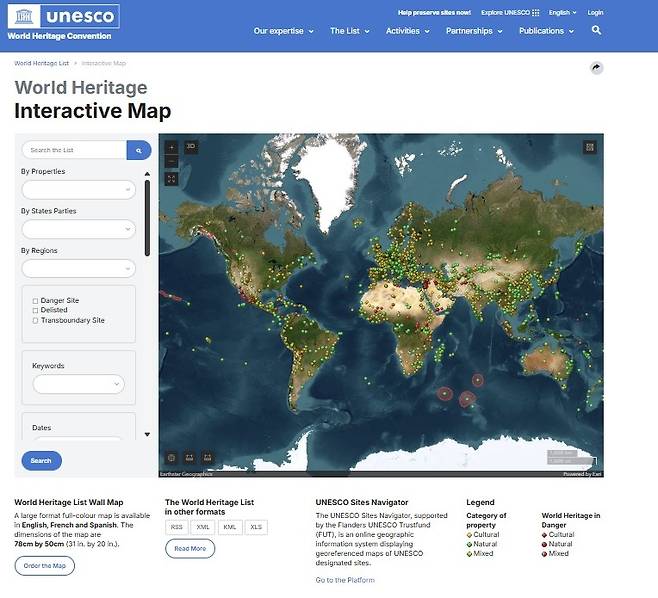
Task: Click the third bottom-left map measurement icon
Action: tap(207, 457)
